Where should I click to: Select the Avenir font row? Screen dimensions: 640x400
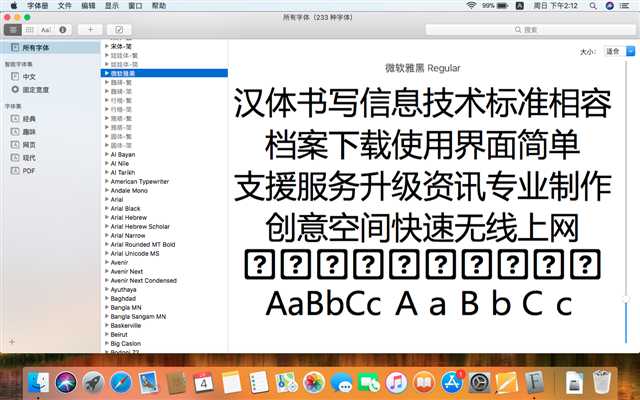[164, 262]
